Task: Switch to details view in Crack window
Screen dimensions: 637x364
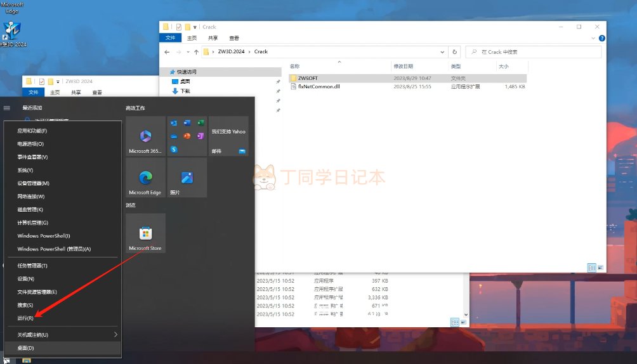Action: pos(591,268)
